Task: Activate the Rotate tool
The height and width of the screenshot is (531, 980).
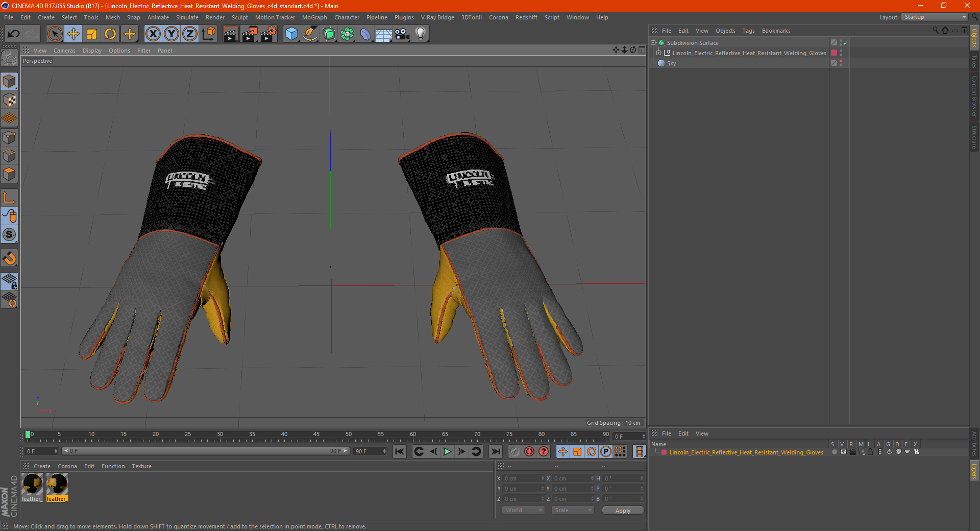Action: 110,34
